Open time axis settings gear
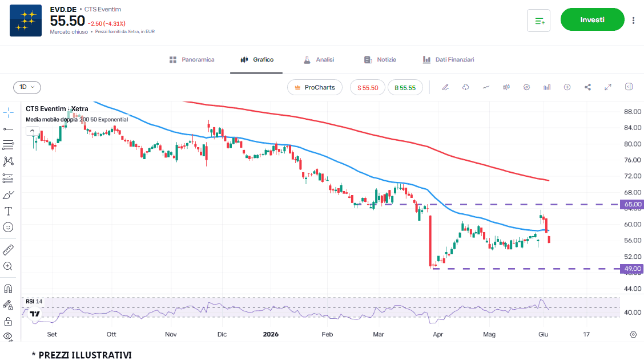The height and width of the screenshot is (361, 644). 633,335
